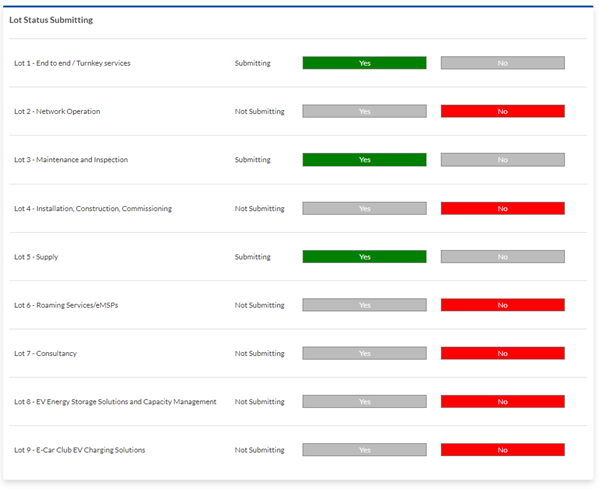The width and height of the screenshot is (599, 489).
Task: Click the Submitting status of Lot 1
Action: click(x=253, y=63)
